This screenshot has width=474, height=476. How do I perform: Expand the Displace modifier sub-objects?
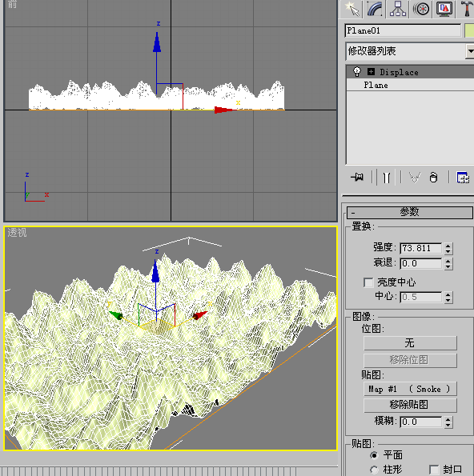point(371,72)
